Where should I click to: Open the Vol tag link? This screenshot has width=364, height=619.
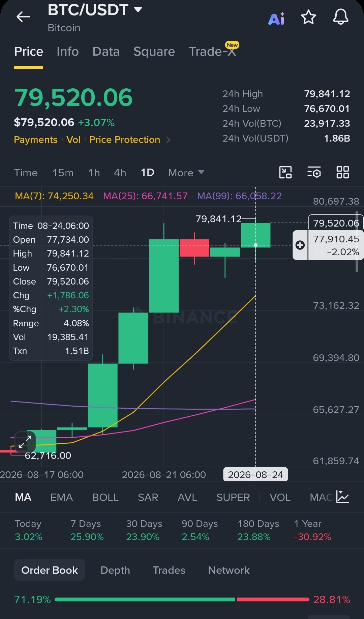click(73, 140)
